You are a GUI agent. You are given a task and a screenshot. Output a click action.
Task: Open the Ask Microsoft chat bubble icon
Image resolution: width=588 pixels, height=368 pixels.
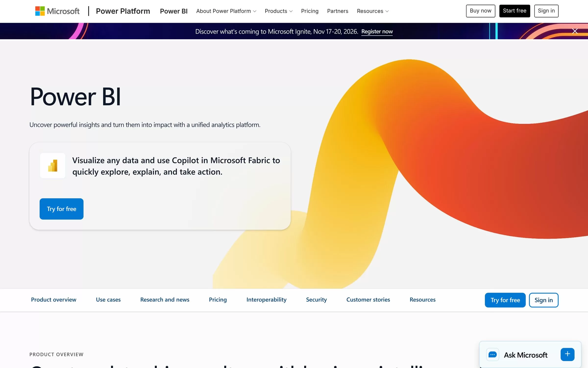pyautogui.click(x=492, y=355)
